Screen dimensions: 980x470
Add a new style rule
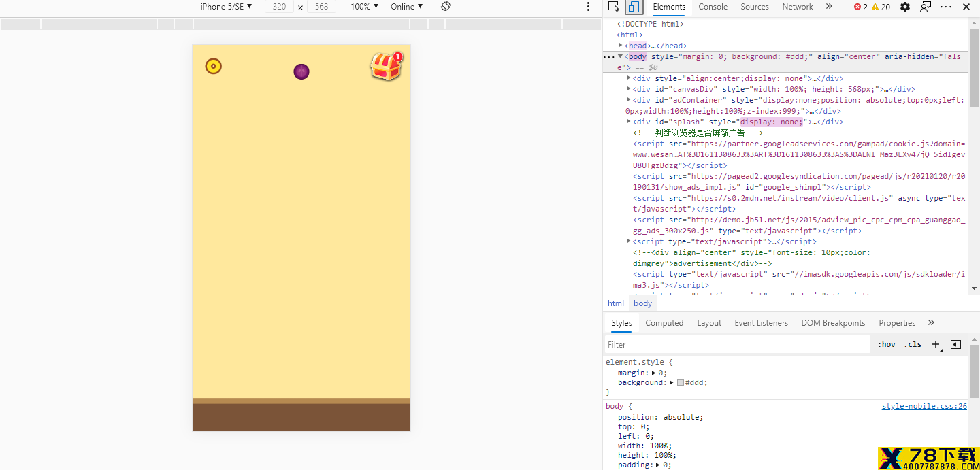point(936,344)
